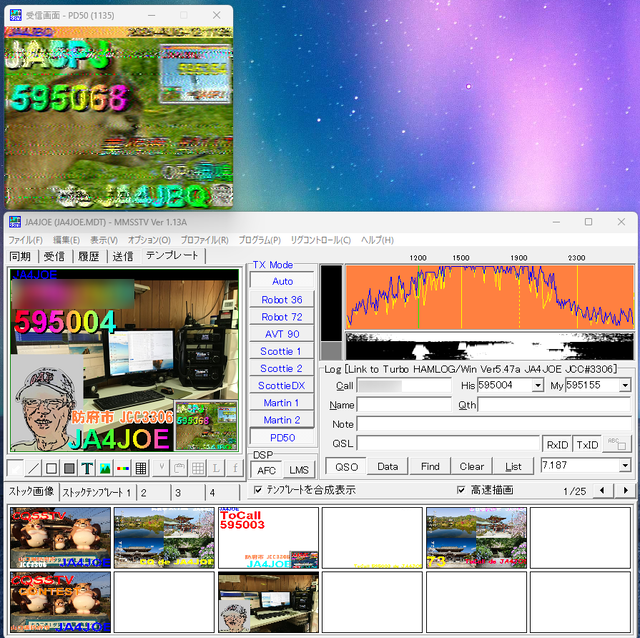640x638 pixels.
Task: Toggle the LMS DSP filter button
Action: click(299, 470)
